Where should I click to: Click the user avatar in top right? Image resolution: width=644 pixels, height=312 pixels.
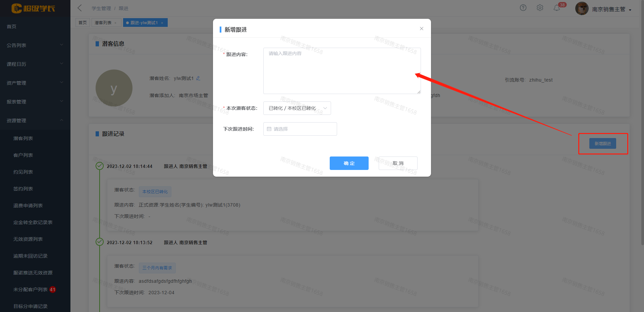[582, 9]
